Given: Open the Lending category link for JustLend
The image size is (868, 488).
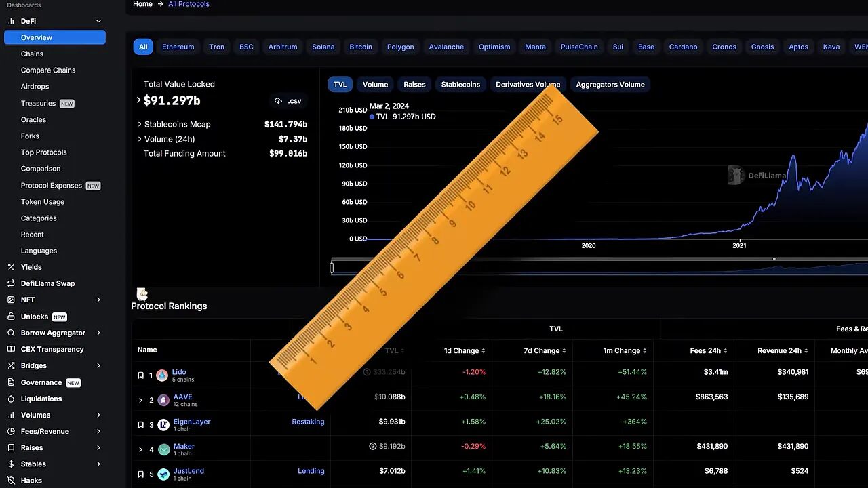Looking at the screenshot, I should 311,471.
